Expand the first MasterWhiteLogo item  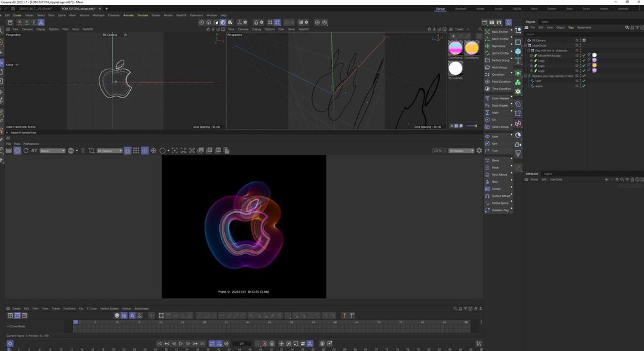(x=531, y=55)
